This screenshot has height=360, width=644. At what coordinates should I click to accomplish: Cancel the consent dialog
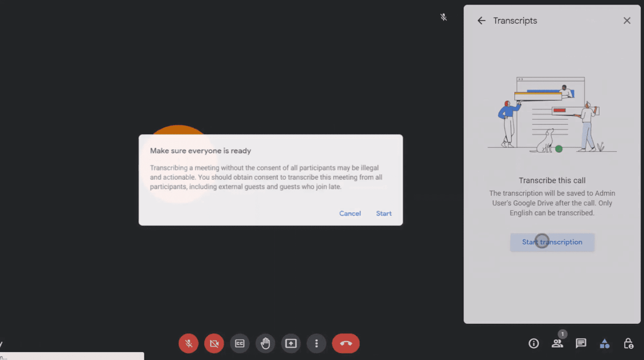pos(350,213)
